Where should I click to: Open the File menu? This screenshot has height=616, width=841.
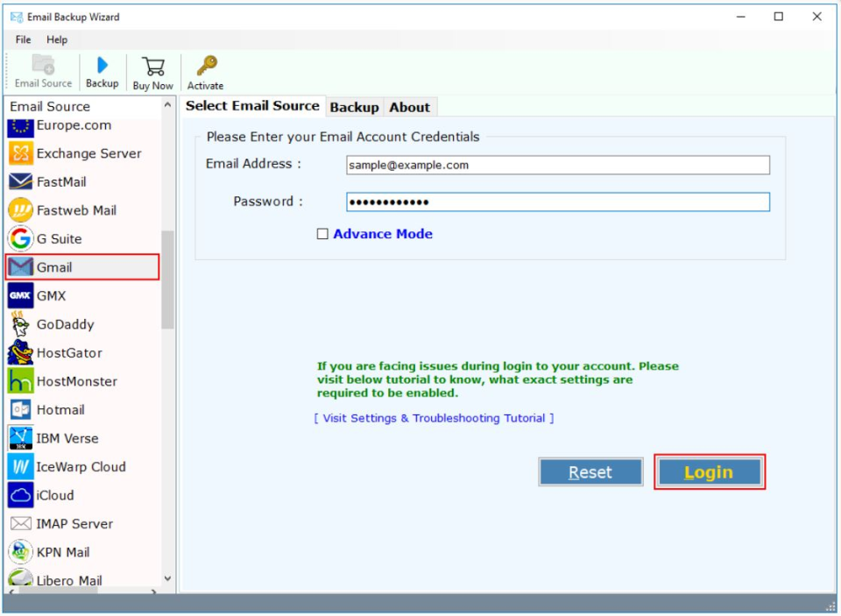point(22,39)
